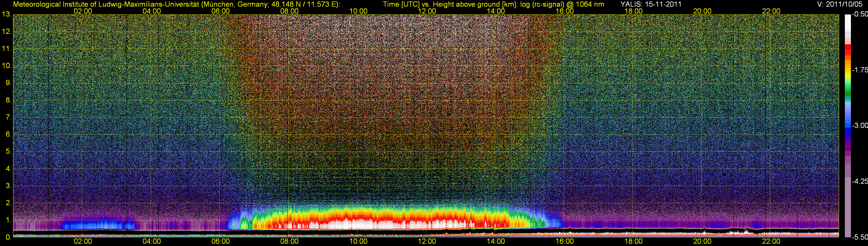Click the 22:00 label on the top time axis

tap(771, 11)
